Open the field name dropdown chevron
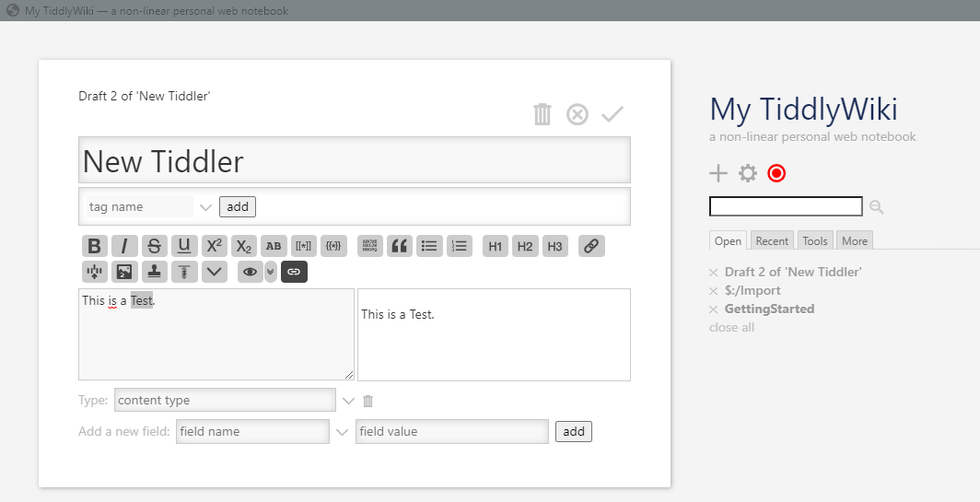Viewport: 980px width, 502px height. 341,432
